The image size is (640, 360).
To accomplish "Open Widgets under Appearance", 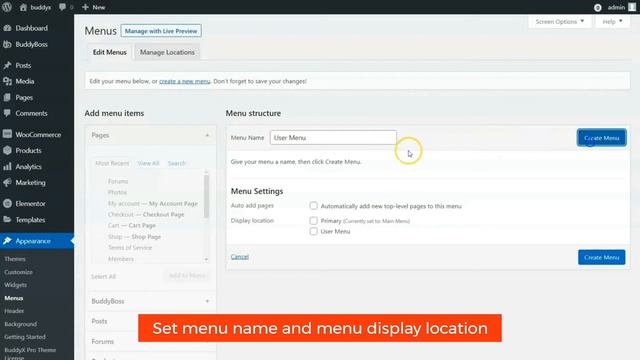I will click(16, 285).
